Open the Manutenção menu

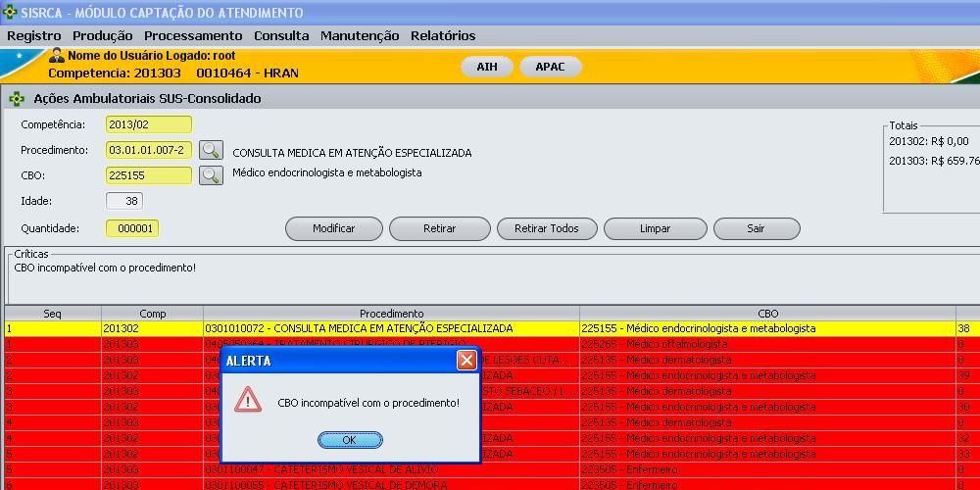point(360,35)
